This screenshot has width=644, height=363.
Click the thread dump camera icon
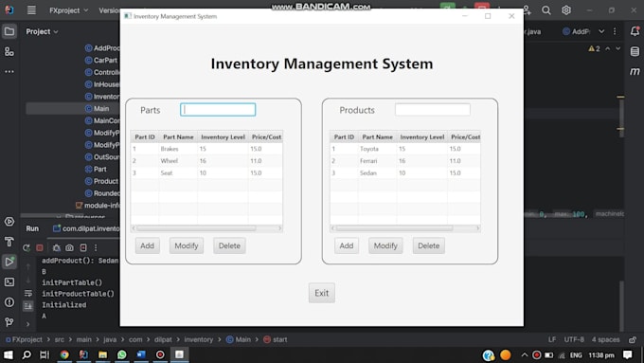pos(70,247)
